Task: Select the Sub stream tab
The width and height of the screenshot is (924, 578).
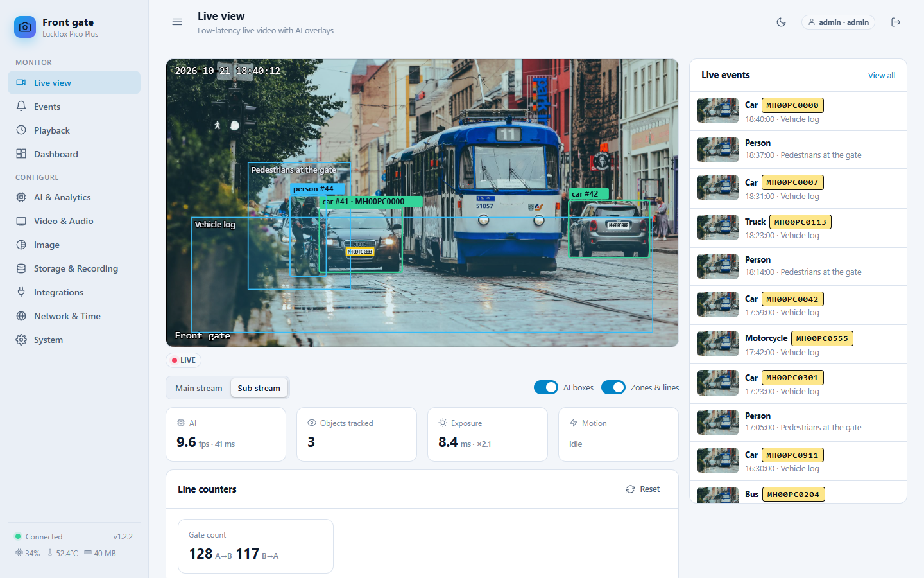Action: (x=259, y=388)
